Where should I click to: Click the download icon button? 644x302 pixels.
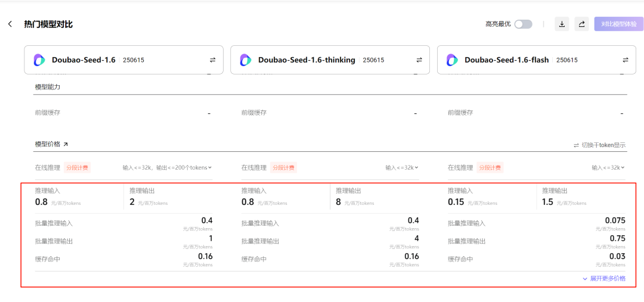(562, 24)
